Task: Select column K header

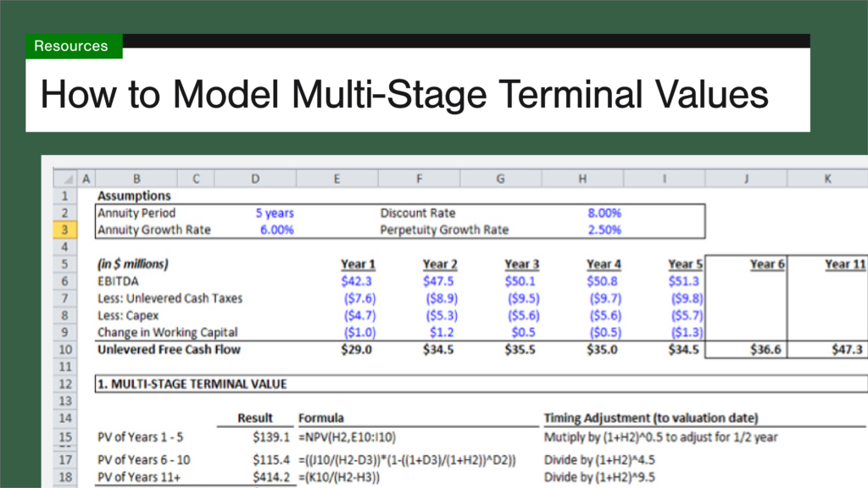Action: click(826, 179)
